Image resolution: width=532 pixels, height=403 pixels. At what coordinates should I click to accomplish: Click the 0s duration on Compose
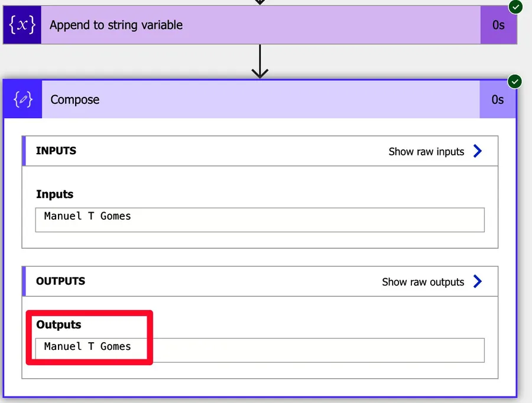coord(498,99)
